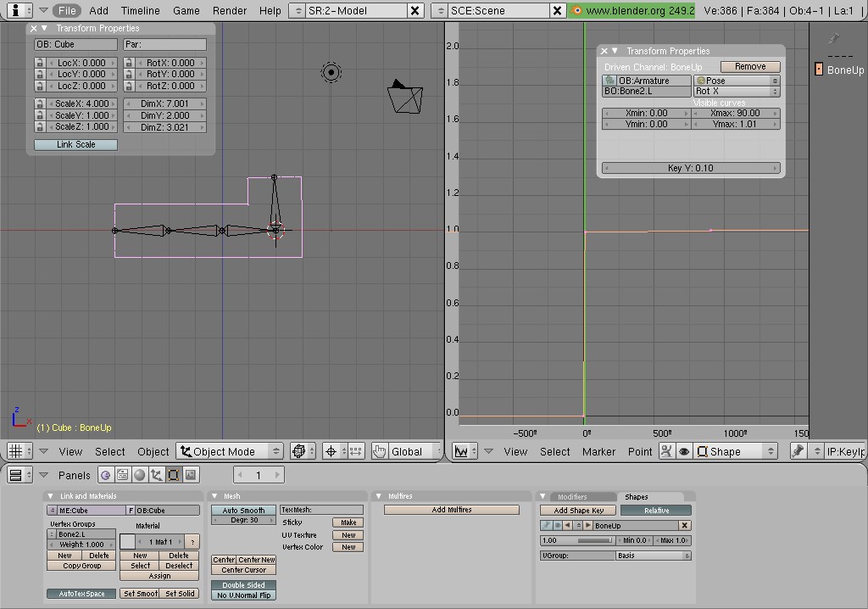Viewport: 868px width, 609px height.
Task: Click next shape key arrow in Shapes panel
Action: [588, 525]
